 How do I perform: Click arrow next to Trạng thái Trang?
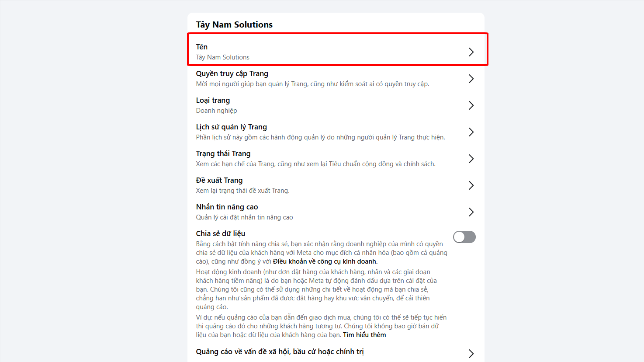pyautogui.click(x=471, y=159)
